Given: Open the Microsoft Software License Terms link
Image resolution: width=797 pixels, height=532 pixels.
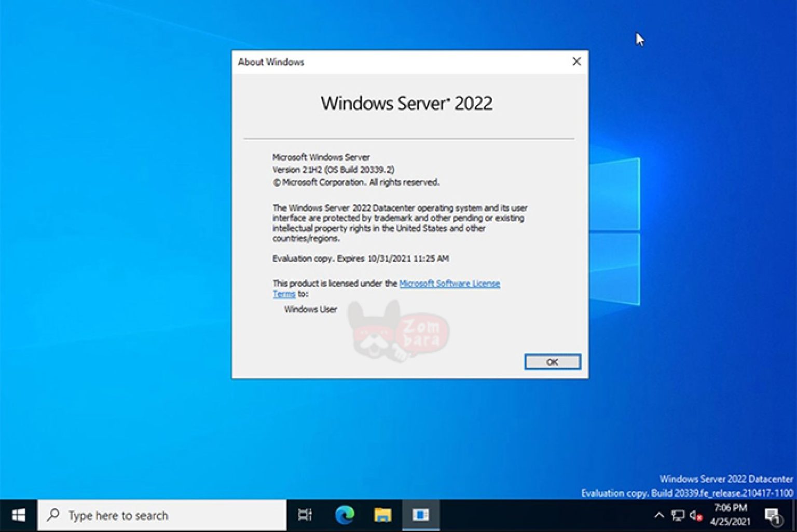Looking at the screenshot, I should tap(449, 283).
